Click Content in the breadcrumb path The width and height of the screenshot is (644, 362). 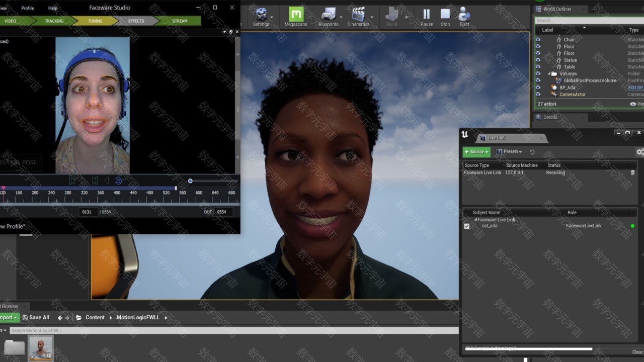tap(95, 317)
